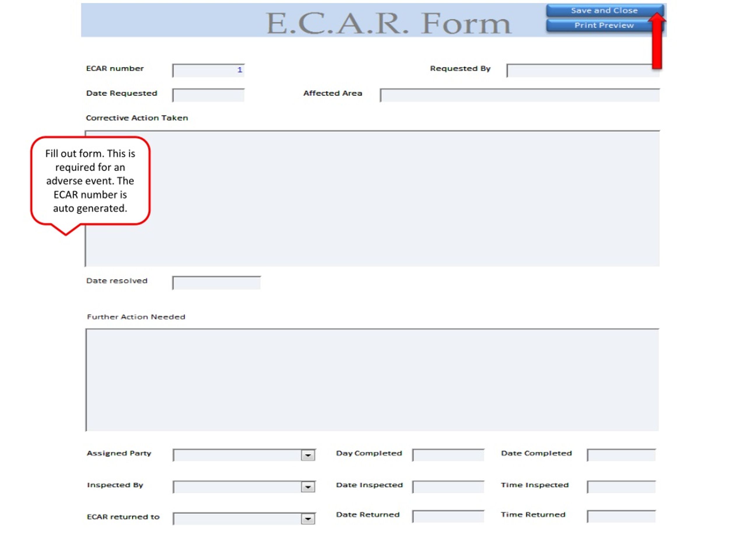Click the Requested By label

[460, 69]
